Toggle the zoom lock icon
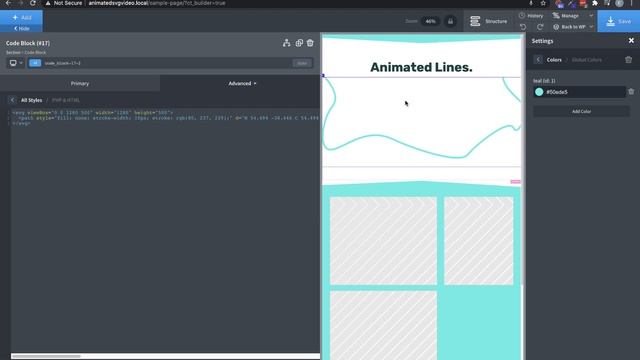Image resolution: width=640 pixels, height=360 pixels. point(451,21)
